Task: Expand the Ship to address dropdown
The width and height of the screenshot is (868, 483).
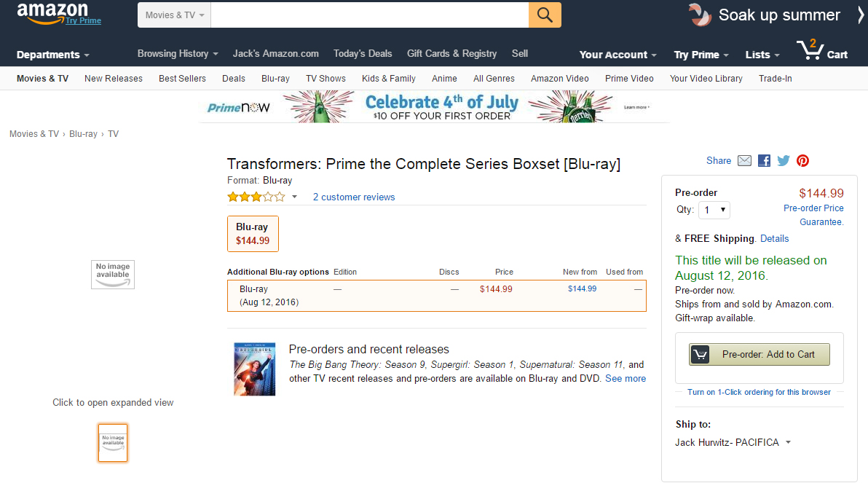Action: click(x=788, y=442)
